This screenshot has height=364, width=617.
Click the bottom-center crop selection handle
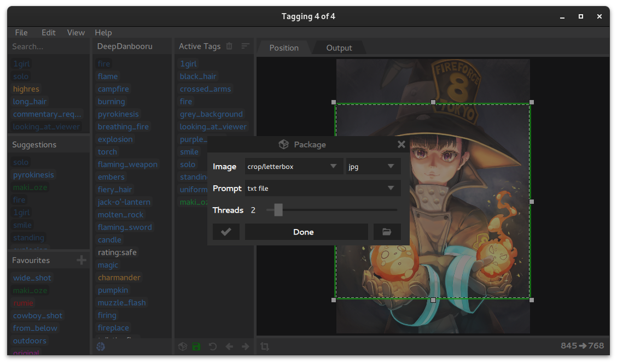[433, 300]
